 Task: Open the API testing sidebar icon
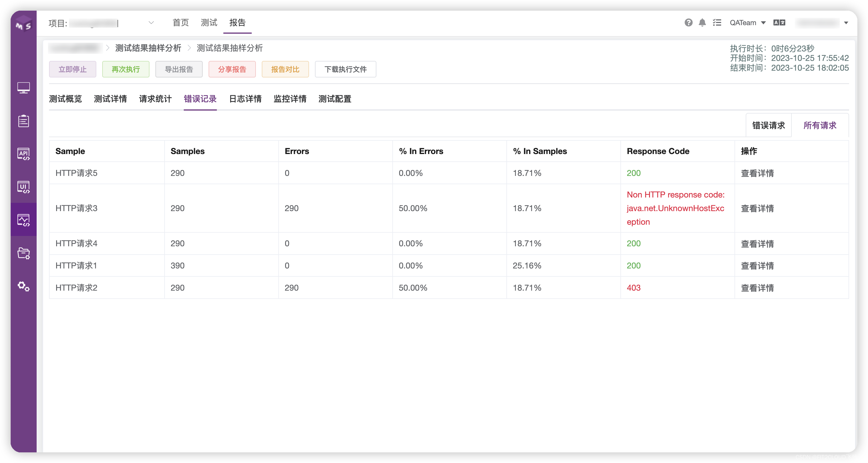click(23, 154)
